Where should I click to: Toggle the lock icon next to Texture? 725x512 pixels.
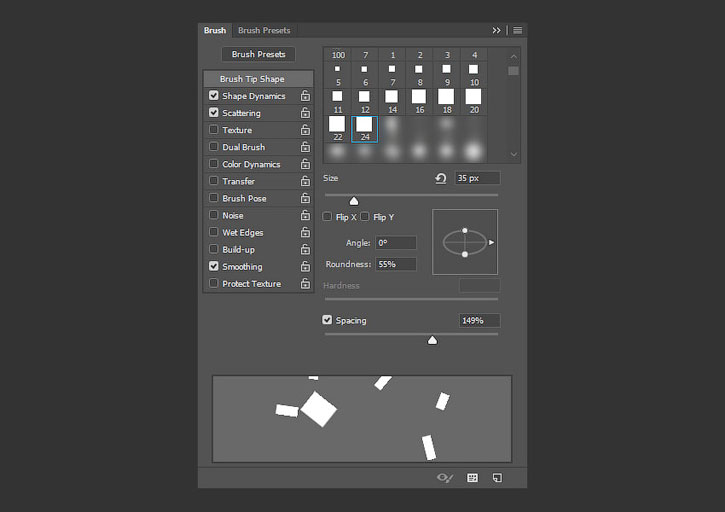click(305, 130)
